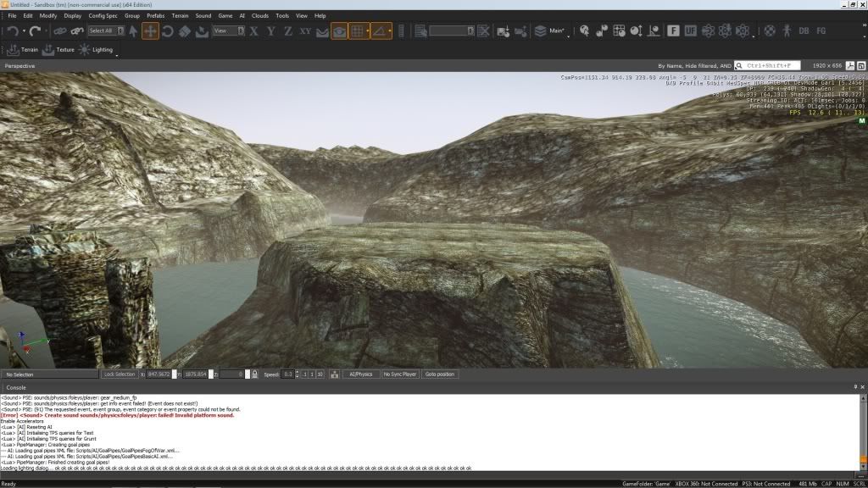This screenshot has height=488, width=868.
Task: Open the Terrain menu
Action: point(180,15)
